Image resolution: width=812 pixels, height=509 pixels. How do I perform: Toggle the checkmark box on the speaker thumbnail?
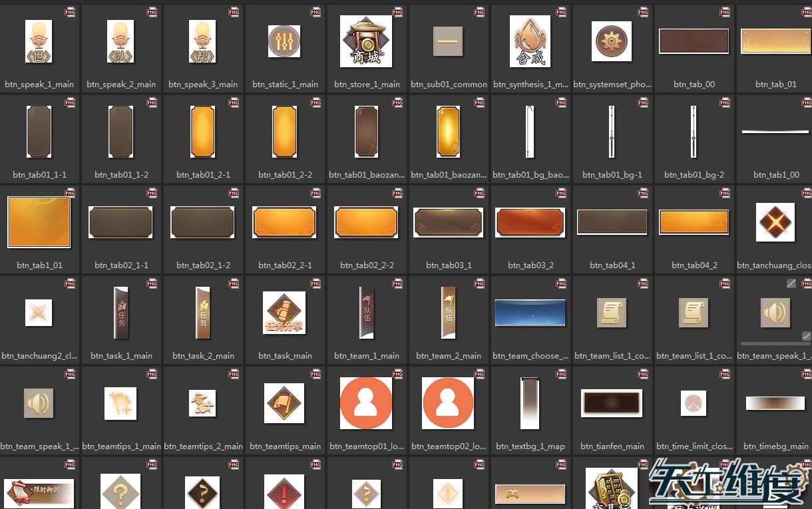point(807,337)
